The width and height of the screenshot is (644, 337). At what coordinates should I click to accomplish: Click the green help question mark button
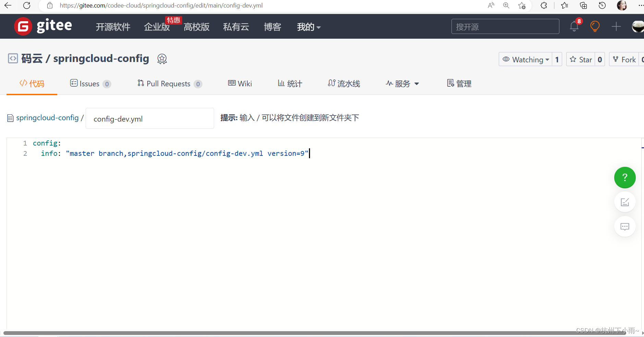(x=625, y=177)
